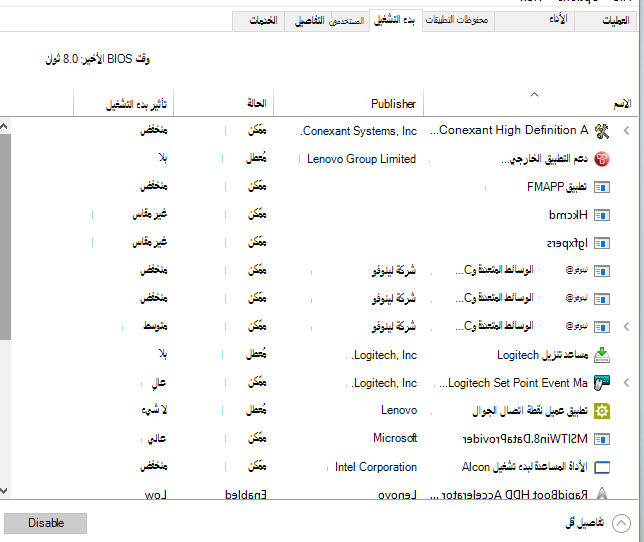Click the icon of the متوسط impact Lenovo row
This screenshot has height=542, width=644.
click(602, 327)
